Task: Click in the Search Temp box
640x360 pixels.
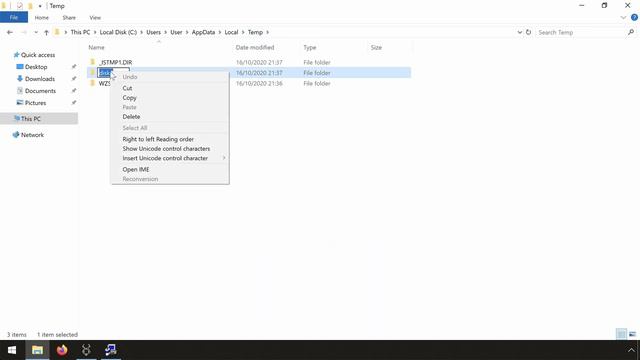Action: click(580, 32)
